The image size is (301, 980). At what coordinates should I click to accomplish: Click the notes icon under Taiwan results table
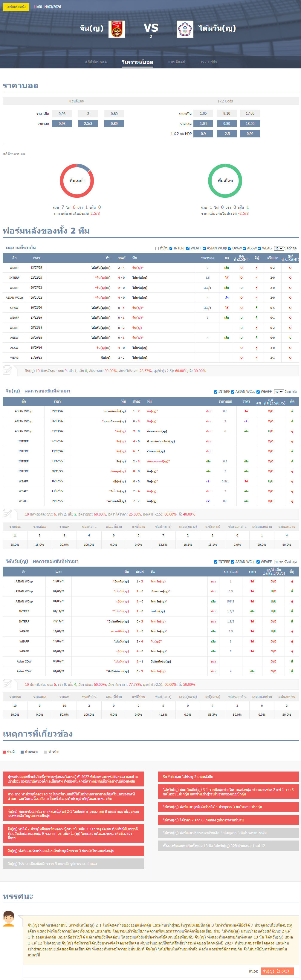tap(7, 684)
